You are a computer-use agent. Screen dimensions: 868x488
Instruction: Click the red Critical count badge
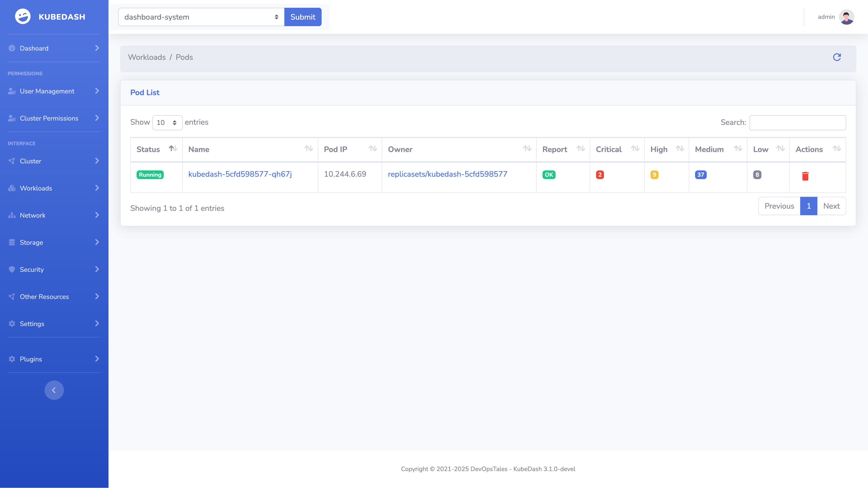tap(600, 175)
